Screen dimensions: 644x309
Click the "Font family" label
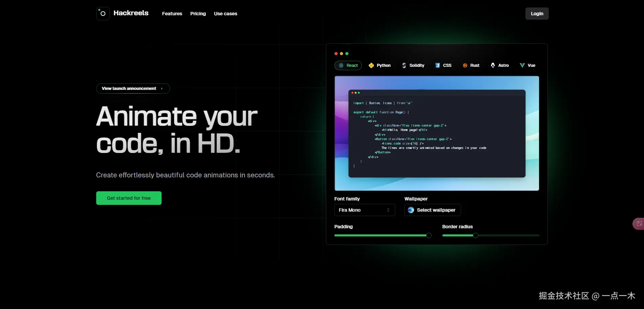pos(347,199)
